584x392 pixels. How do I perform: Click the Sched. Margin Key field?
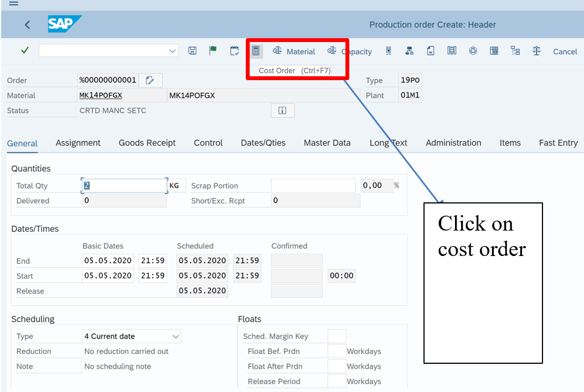pos(337,336)
